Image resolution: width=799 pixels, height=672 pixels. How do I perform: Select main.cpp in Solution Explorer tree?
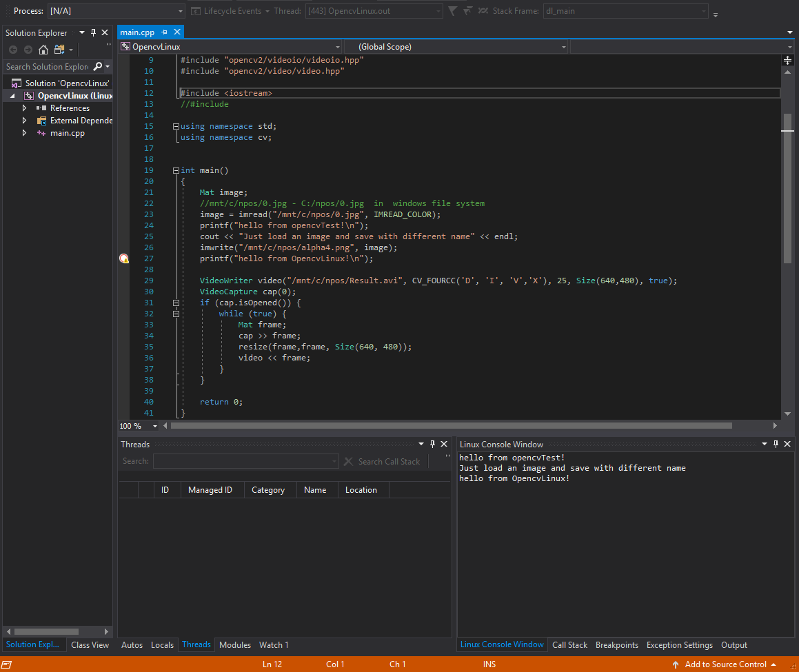click(x=67, y=133)
